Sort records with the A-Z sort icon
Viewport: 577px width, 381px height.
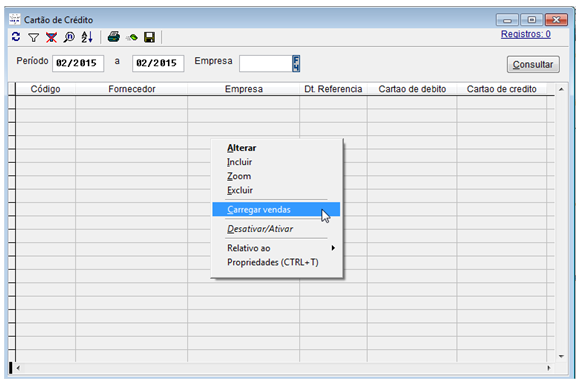(x=87, y=37)
